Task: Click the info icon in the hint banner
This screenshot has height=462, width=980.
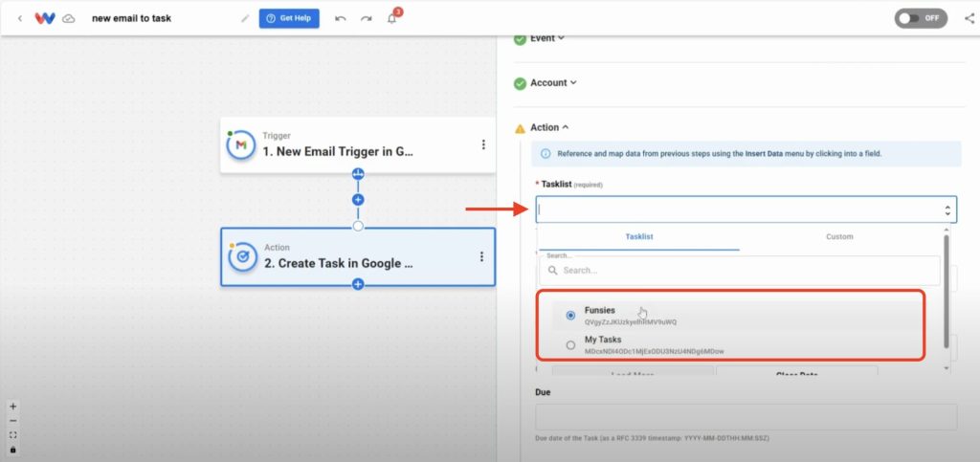Action: (x=545, y=154)
